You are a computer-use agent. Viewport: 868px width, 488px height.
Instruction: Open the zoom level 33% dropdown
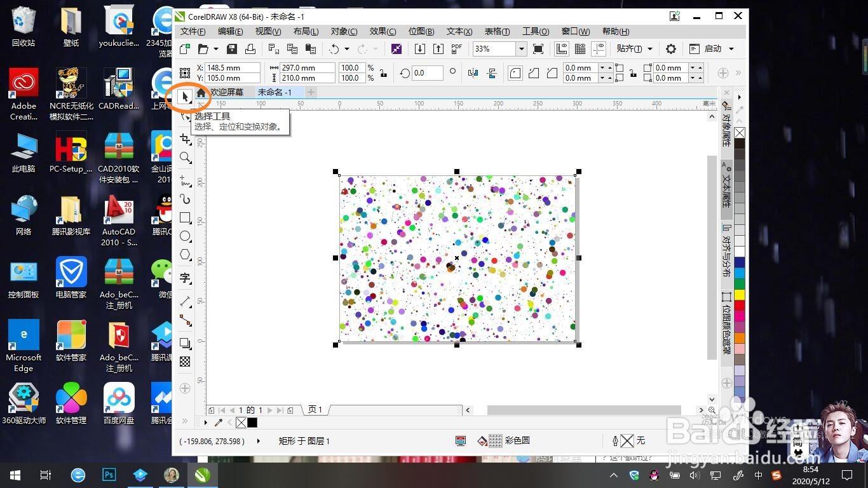(x=521, y=49)
